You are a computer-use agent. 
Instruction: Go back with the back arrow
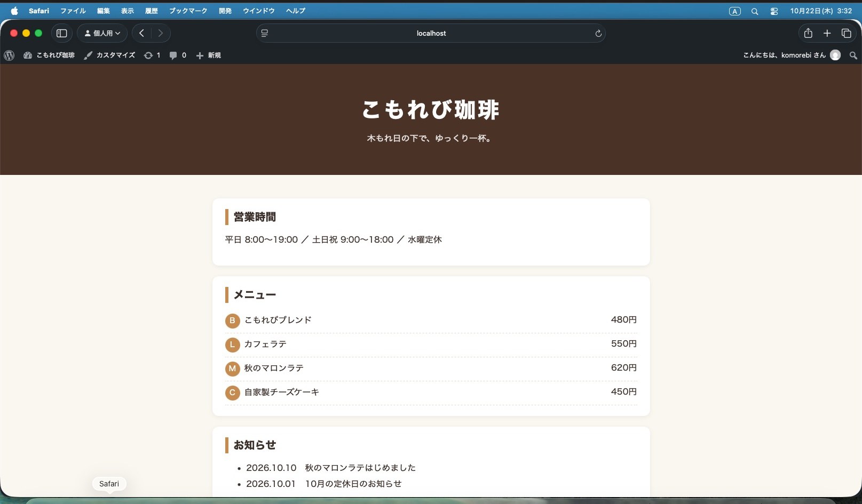pos(141,33)
